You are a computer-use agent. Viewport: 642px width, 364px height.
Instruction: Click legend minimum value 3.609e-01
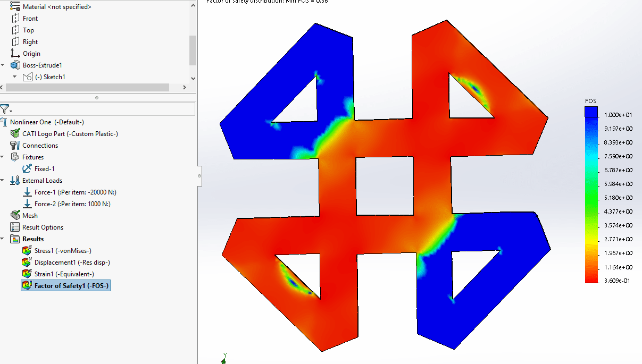(x=618, y=281)
